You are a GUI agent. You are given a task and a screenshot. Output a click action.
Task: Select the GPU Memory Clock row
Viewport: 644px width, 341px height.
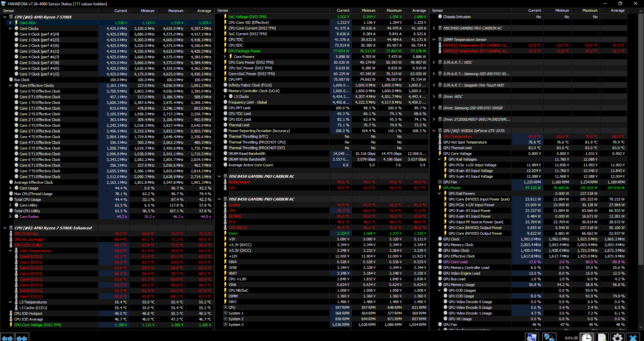click(529, 245)
